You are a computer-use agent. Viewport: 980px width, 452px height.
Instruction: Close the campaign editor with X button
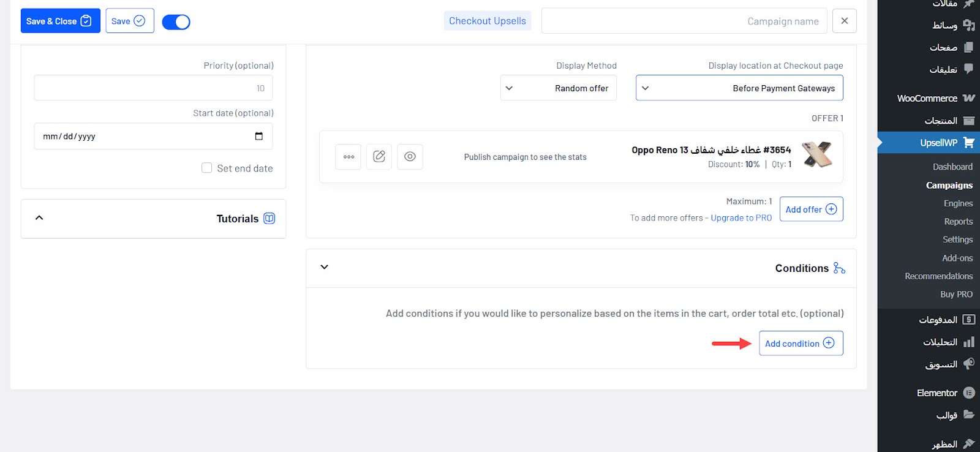tap(844, 21)
